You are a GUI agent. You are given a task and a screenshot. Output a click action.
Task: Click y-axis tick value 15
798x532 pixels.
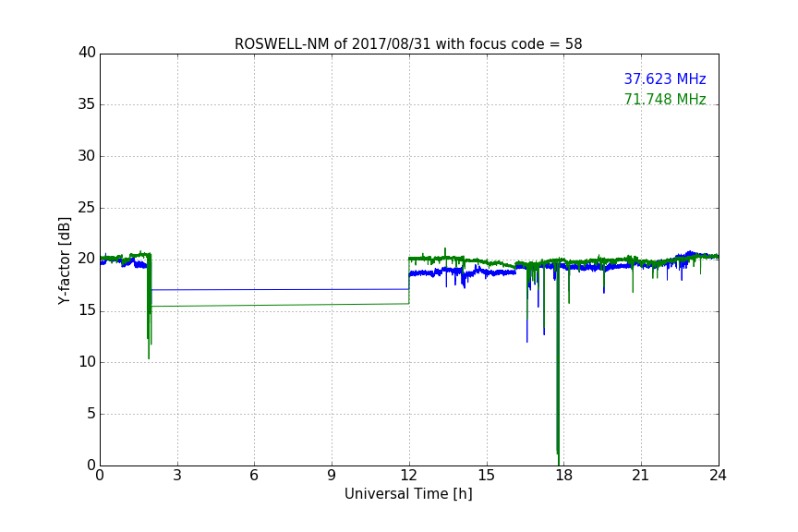(x=87, y=310)
